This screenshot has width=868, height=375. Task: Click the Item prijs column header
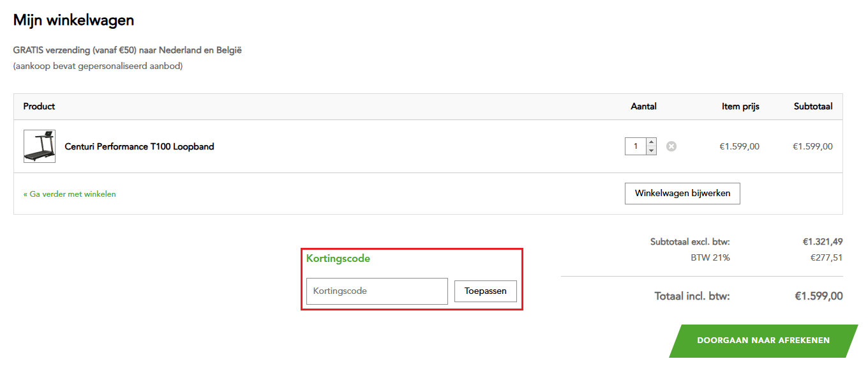pyautogui.click(x=739, y=106)
